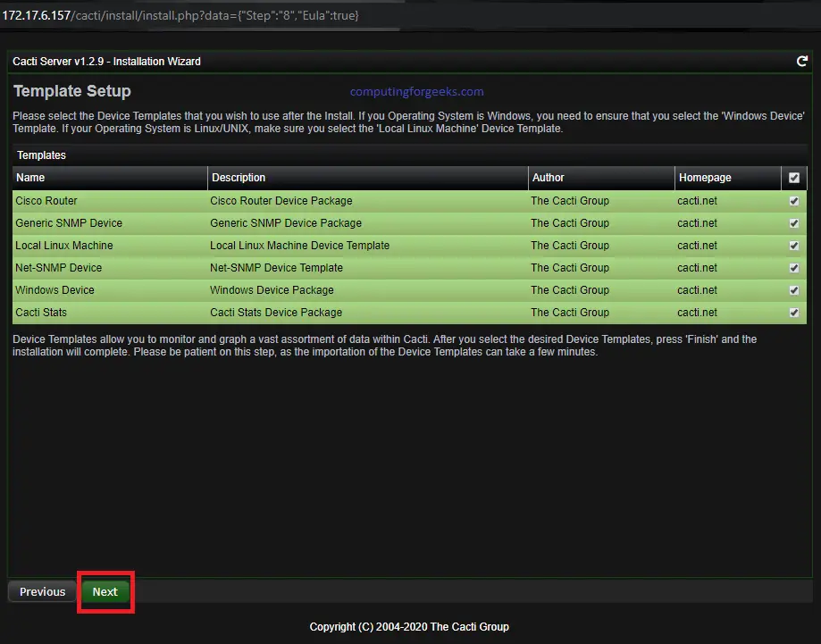The image size is (821, 644).
Task: Click the Template Setup page title
Action: click(x=72, y=90)
